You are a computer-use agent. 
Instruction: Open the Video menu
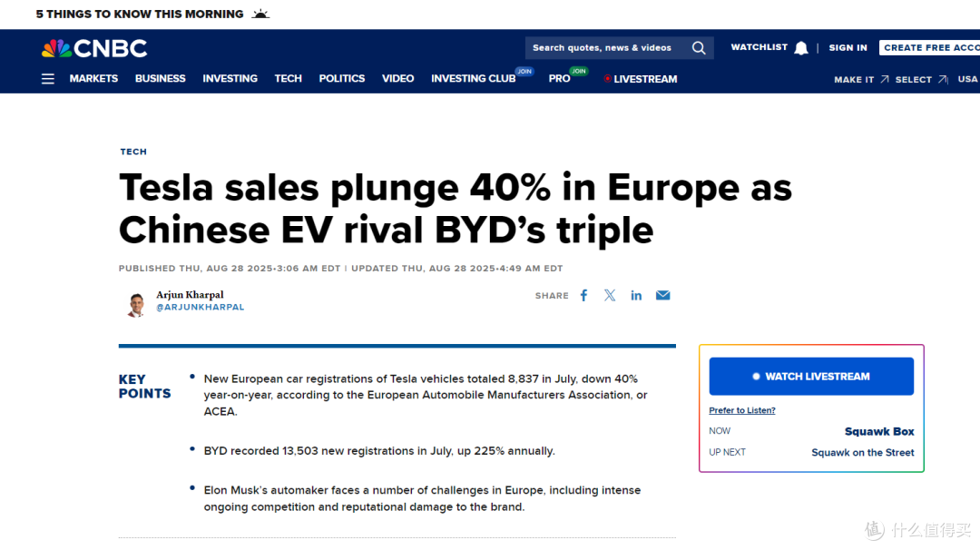[x=398, y=79]
